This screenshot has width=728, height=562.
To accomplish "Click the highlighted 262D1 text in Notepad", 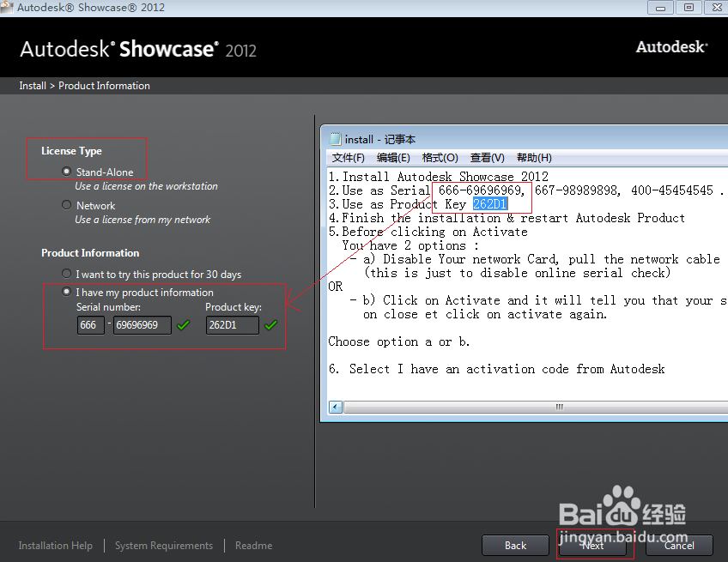I will click(490, 204).
